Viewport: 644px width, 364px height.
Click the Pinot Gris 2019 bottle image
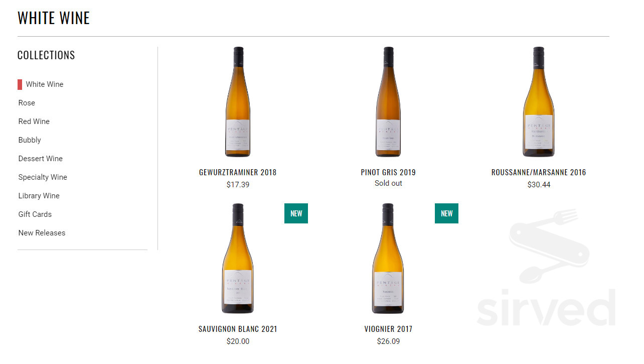[x=388, y=102]
